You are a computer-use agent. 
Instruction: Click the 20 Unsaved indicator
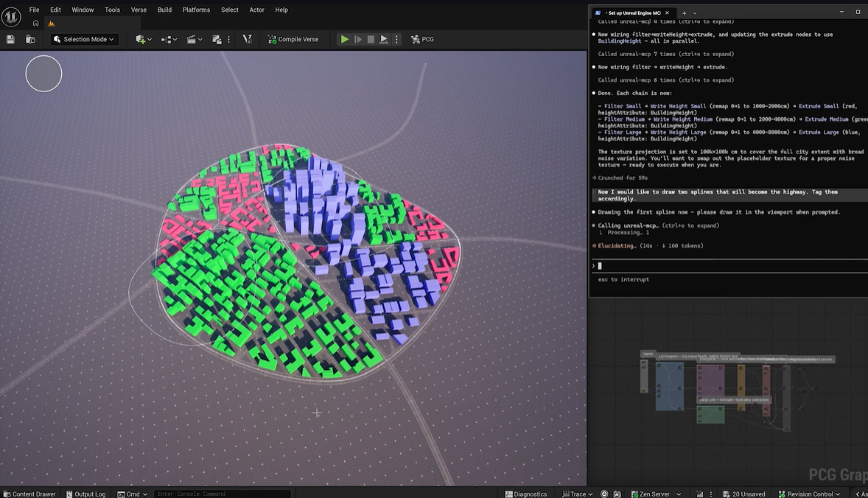pos(744,494)
